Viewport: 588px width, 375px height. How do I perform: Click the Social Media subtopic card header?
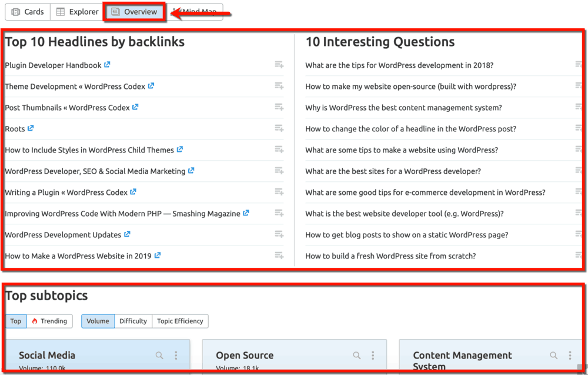pyautogui.click(x=47, y=355)
